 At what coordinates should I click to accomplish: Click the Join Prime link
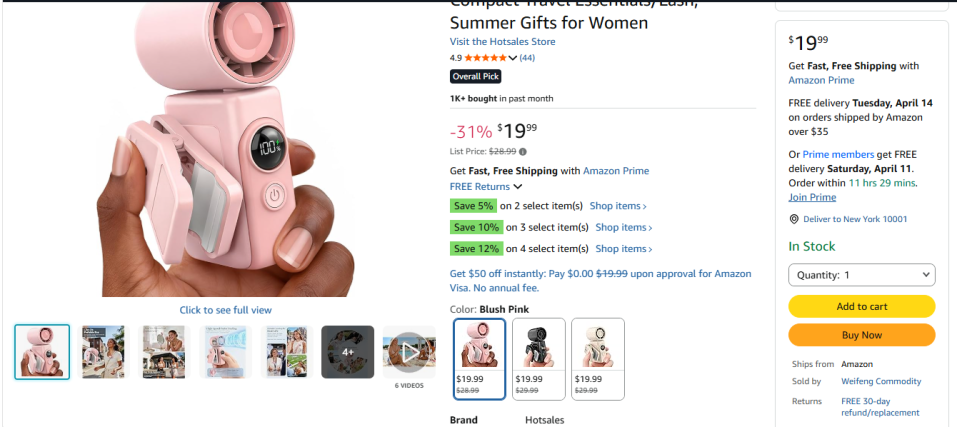812,197
